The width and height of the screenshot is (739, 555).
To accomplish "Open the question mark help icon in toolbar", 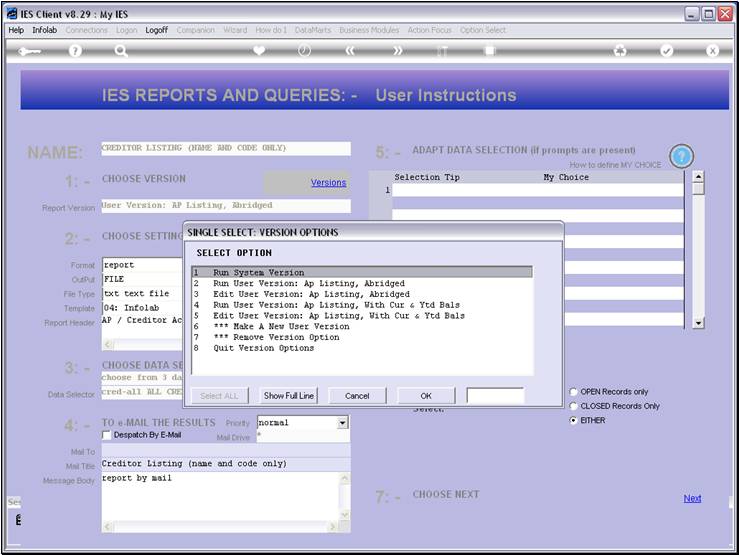I will [x=75, y=50].
